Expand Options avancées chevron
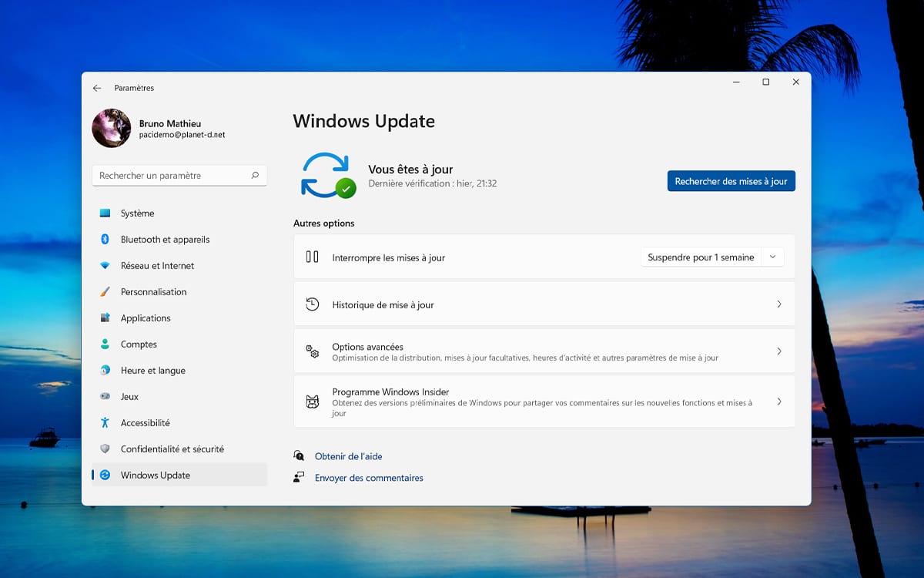Image resolution: width=924 pixels, height=578 pixels. (x=778, y=351)
